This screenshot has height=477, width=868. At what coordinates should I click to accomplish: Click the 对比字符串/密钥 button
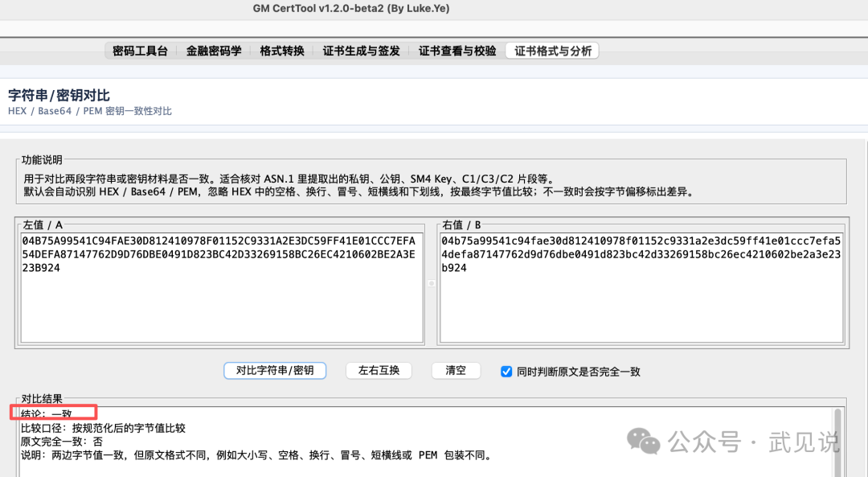tap(275, 371)
